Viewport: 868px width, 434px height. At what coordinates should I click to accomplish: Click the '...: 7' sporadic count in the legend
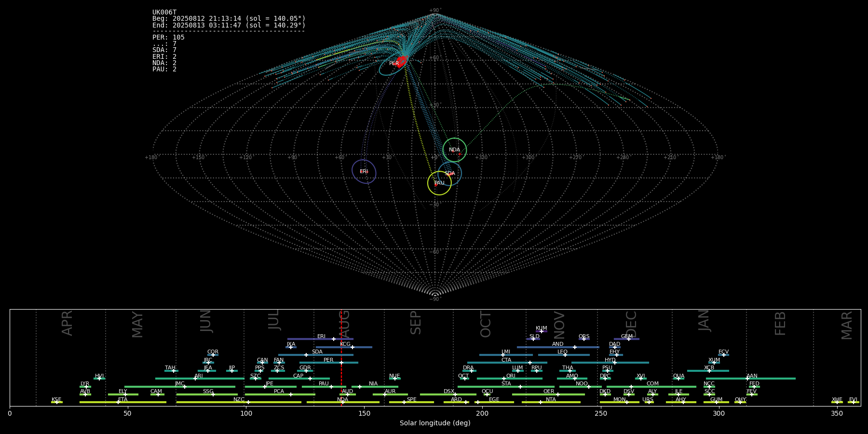164,44
